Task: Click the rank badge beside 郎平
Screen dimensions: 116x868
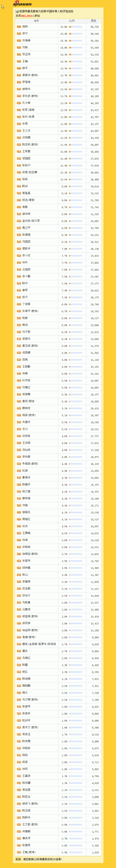Action: [x=19, y=68]
